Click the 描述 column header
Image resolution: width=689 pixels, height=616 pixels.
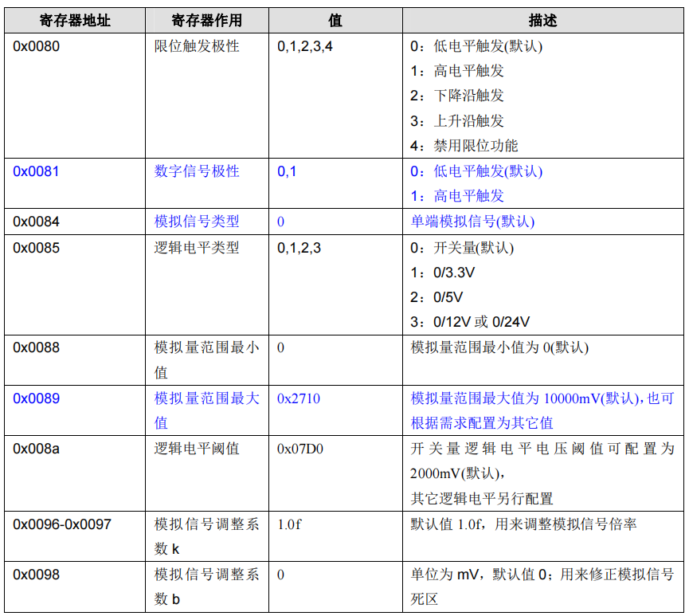[543, 20]
